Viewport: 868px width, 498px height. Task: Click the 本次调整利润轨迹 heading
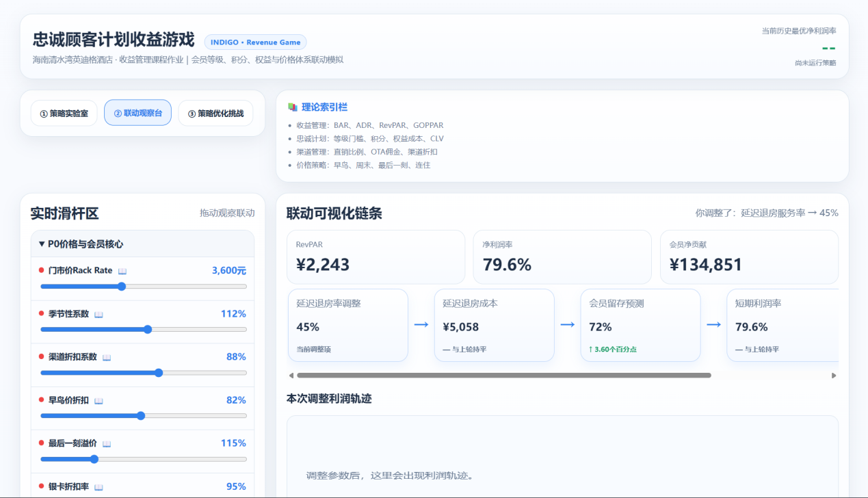[x=329, y=399]
